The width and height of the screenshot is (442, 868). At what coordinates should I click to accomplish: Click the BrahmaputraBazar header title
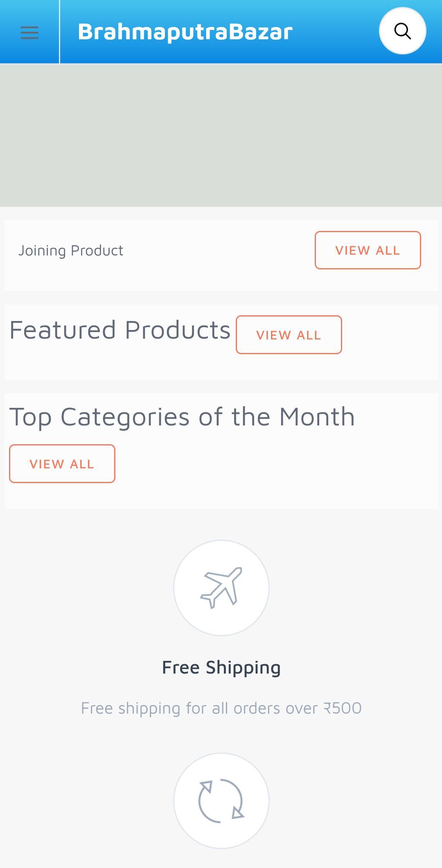[185, 32]
